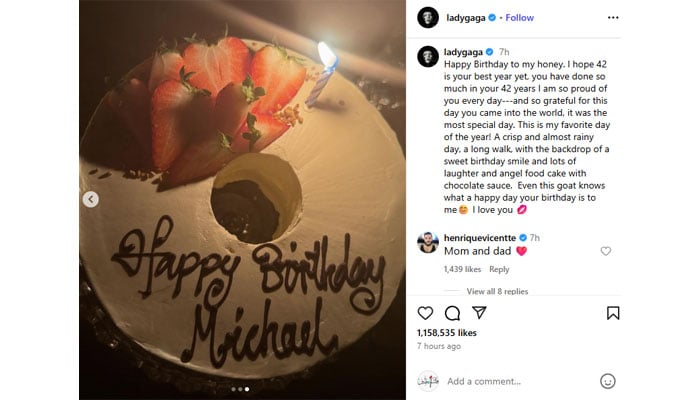Reply to henriquevicentte's comment
Image resolution: width=700 pixels, height=400 pixels.
(x=499, y=269)
